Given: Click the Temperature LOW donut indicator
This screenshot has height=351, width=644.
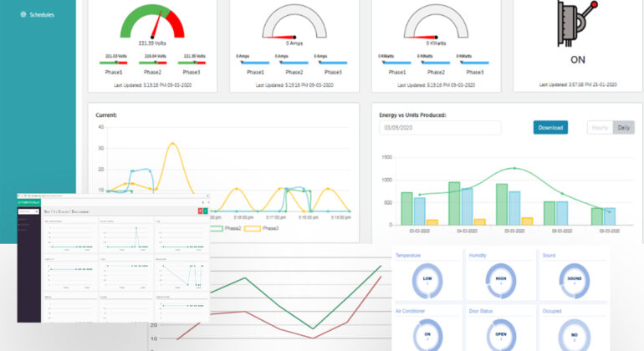Looking at the screenshot, I should [x=427, y=280].
